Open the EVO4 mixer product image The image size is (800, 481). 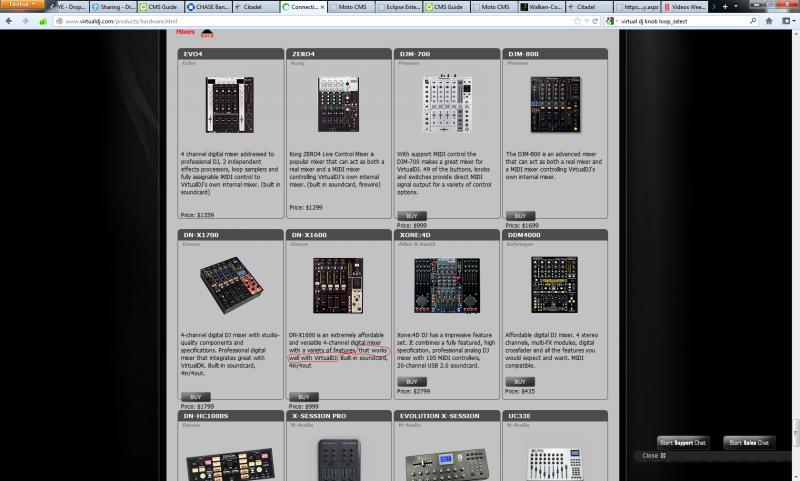pyautogui.click(x=230, y=105)
